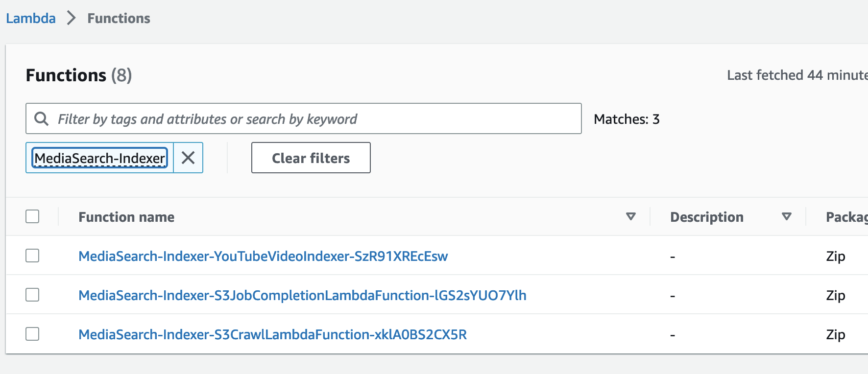Click Zip cell in S3JobCompletionLambdaFunction row

pyautogui.click(x=836, y=295)
